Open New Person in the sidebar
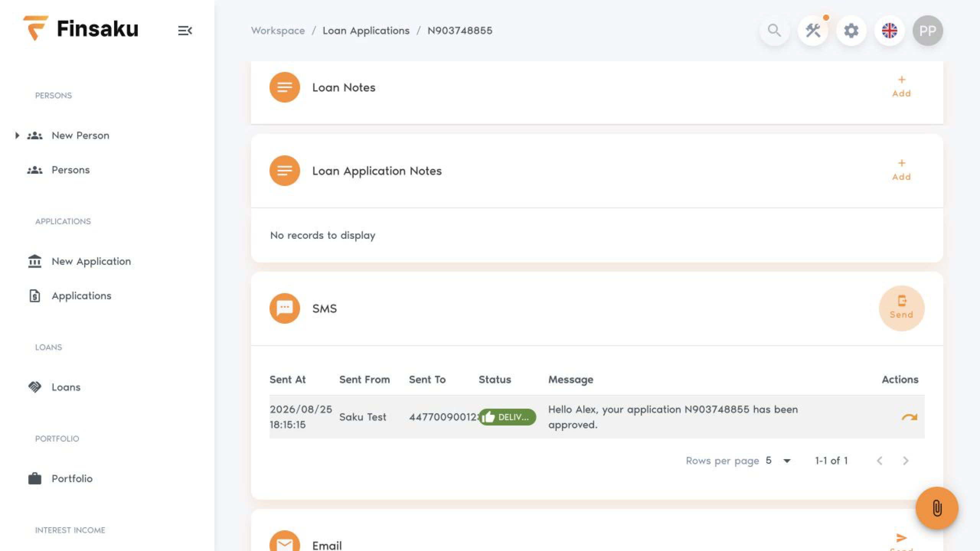980x551 pixels. tap(80, 135)
